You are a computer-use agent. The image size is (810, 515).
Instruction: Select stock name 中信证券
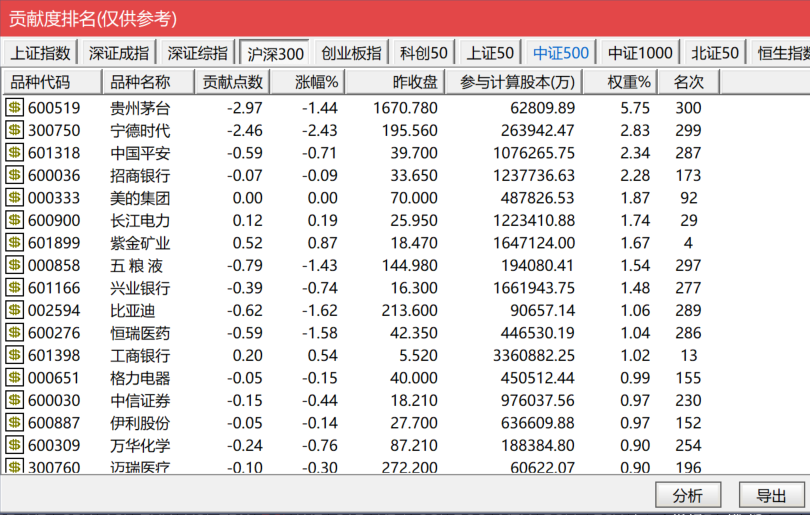coord(140,400)
